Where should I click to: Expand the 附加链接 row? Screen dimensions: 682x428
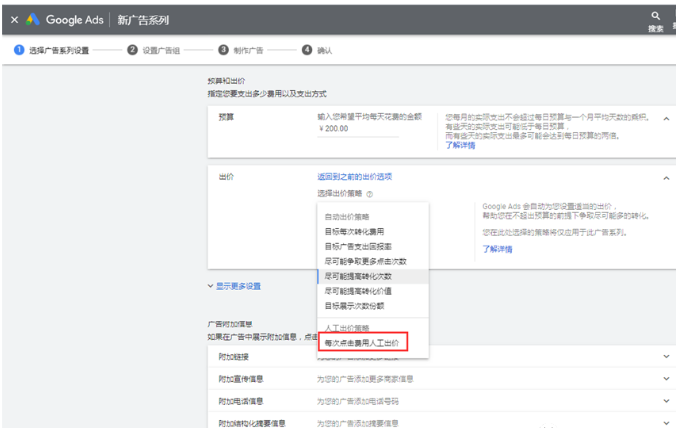coord(666,357)
